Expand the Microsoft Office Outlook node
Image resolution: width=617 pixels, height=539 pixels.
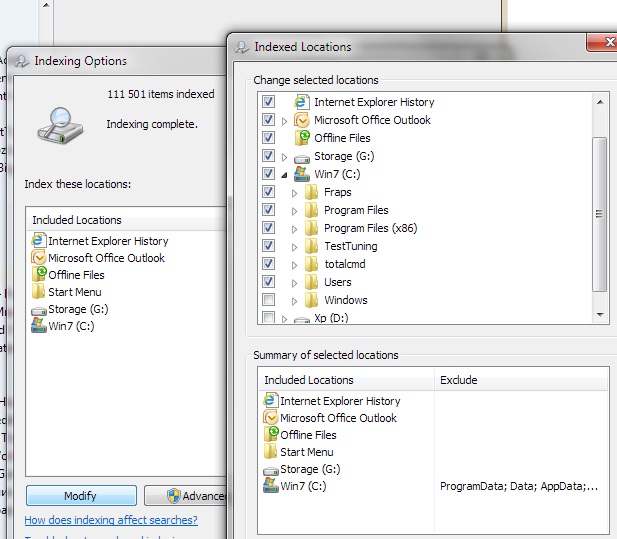pos(284,121)
